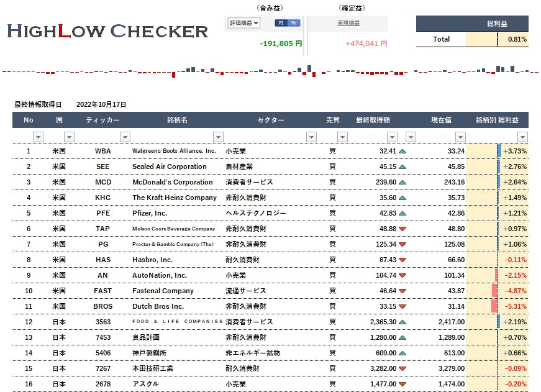Click the red down arrow in BROS row
Image resolution: width=541 pixels, height=392 pixels.
pyautogui.click(x=402, y=306)
